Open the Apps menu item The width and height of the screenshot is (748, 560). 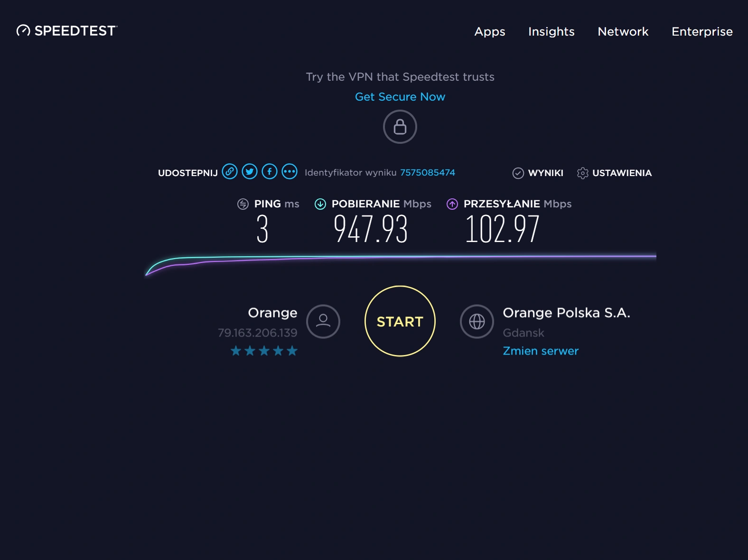click(490, 32)
